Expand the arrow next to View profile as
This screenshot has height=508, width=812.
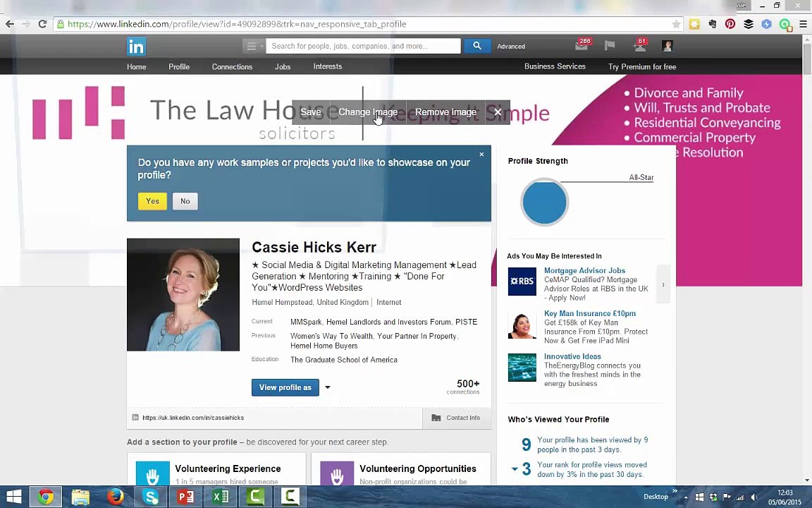click(327, 387)
